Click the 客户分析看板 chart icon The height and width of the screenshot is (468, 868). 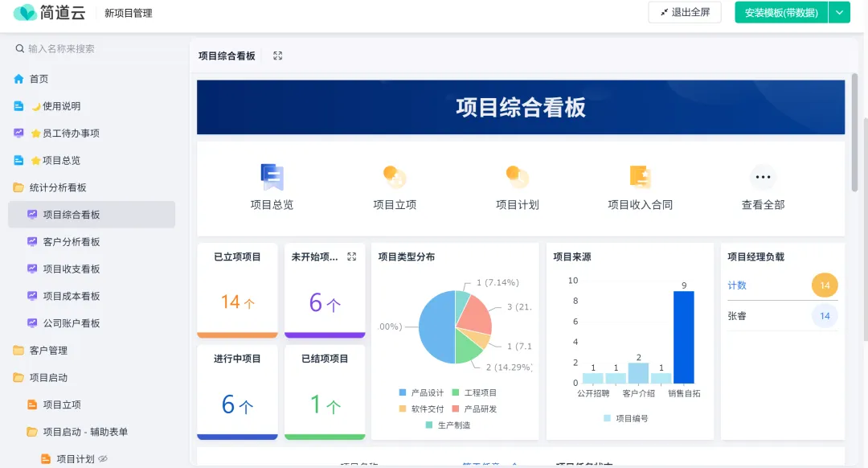[x=32, y=241]
